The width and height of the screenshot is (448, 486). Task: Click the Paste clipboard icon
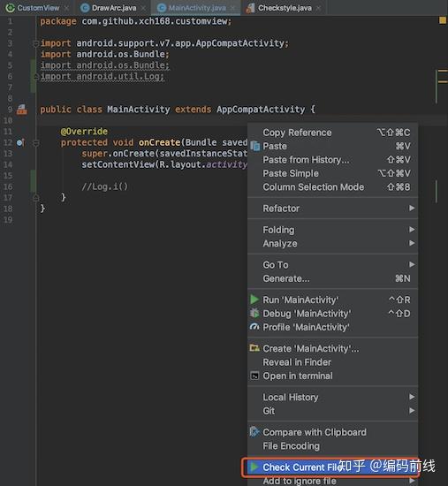[x=254, y=146]
